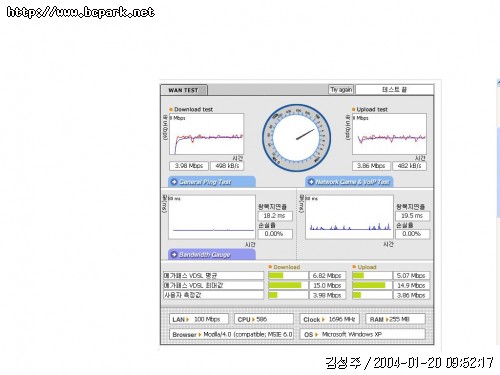Click the Try again button

point(341,89)
